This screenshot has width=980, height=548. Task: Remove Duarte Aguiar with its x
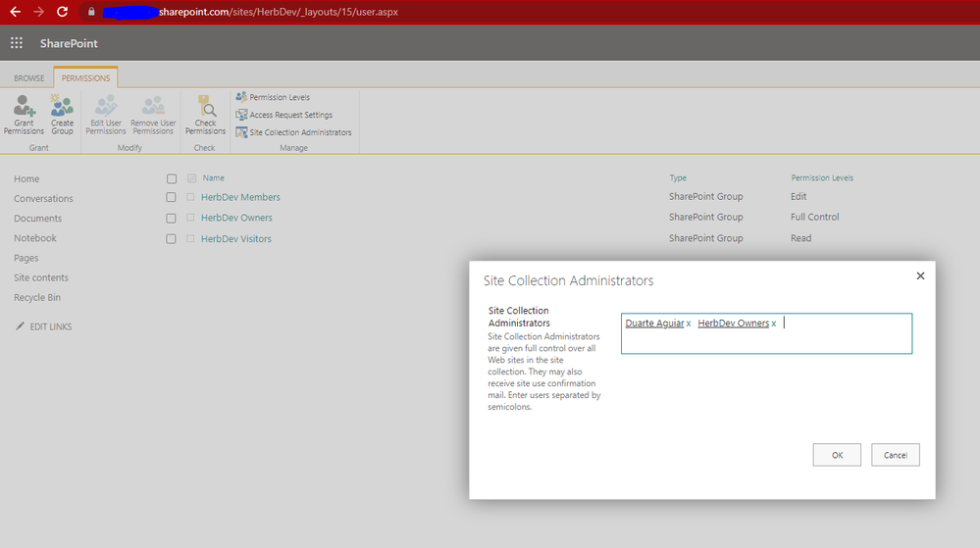pos(689,324)
